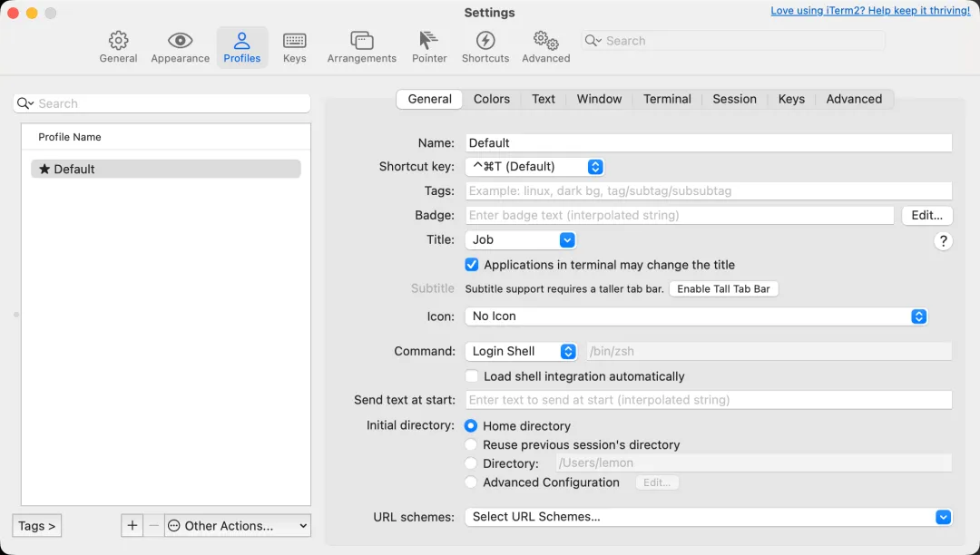
Task: Open Arrangements windows icon
Action: point(362,41)
